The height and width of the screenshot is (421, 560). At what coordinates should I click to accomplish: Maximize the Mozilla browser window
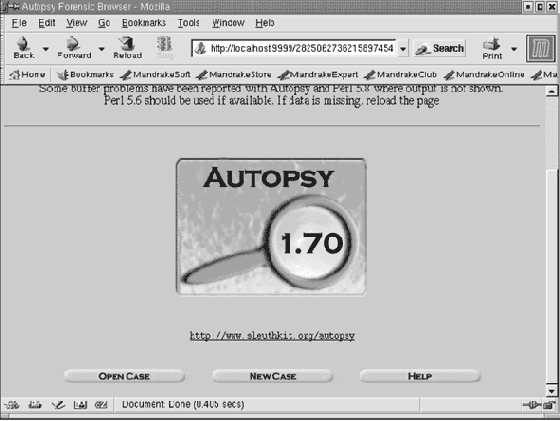tap(540, 6)
